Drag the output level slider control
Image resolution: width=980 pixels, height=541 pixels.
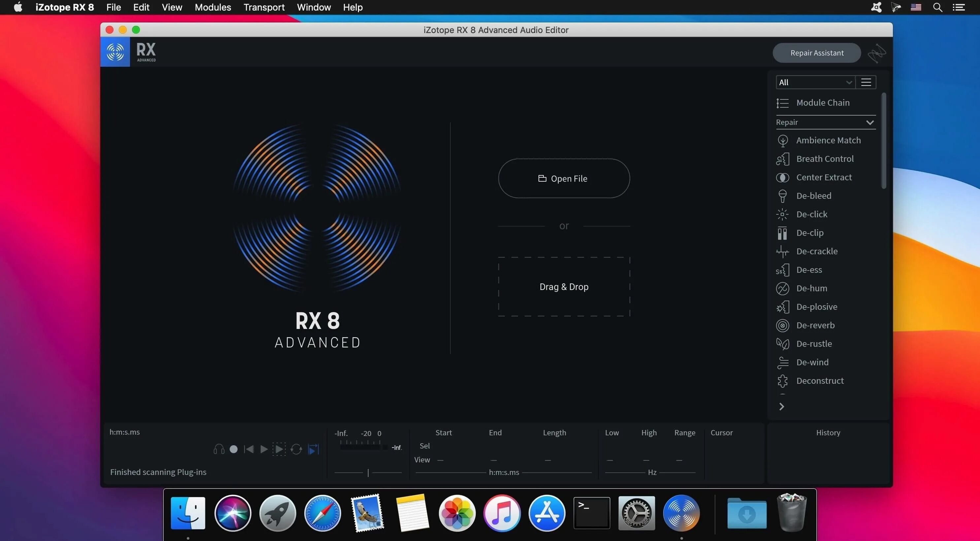click(368, 472)
